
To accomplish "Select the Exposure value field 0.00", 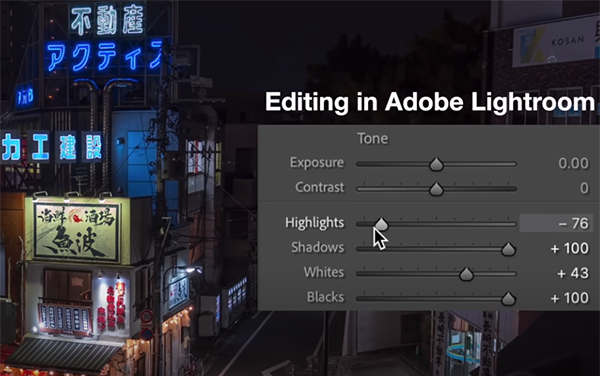I will click(x=573, y=163).
